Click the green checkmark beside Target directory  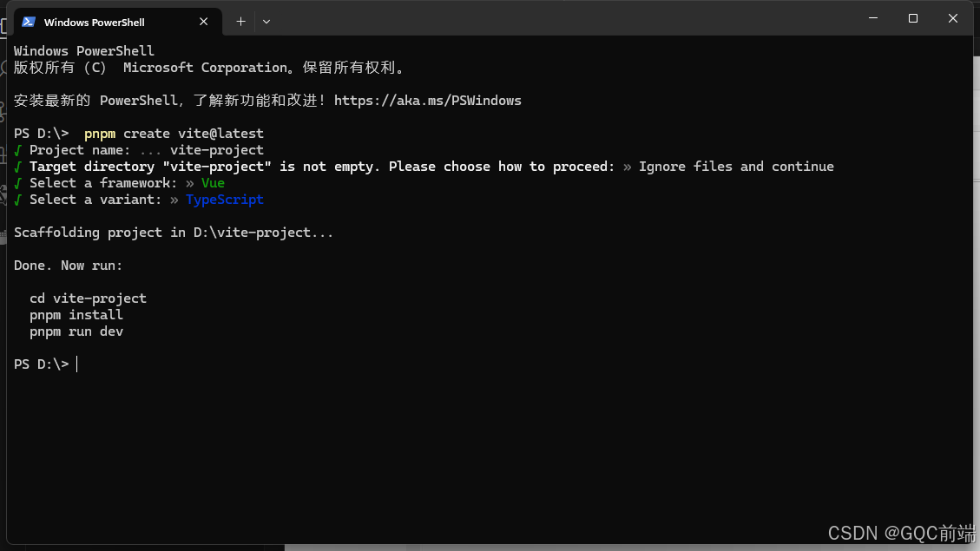(17, 166)
